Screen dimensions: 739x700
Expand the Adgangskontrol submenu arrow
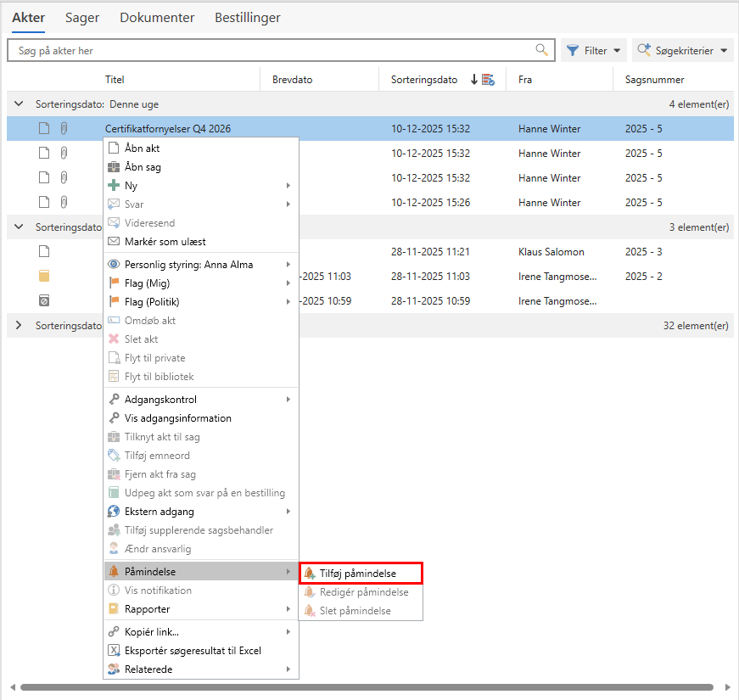point(288,400)
